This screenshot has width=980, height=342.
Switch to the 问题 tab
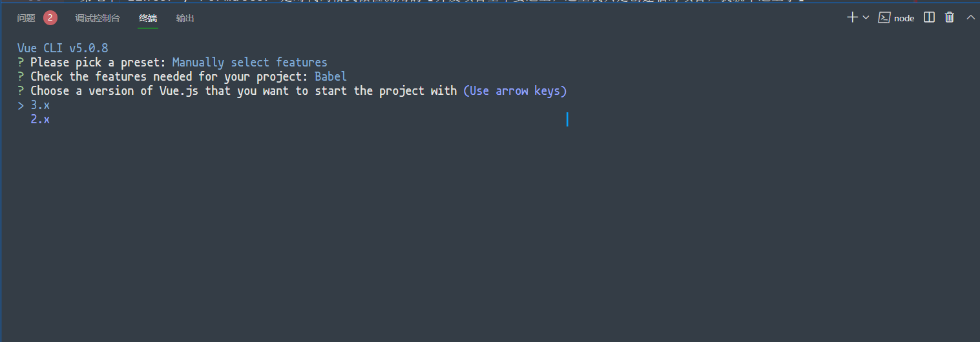(x=26, y=18)
